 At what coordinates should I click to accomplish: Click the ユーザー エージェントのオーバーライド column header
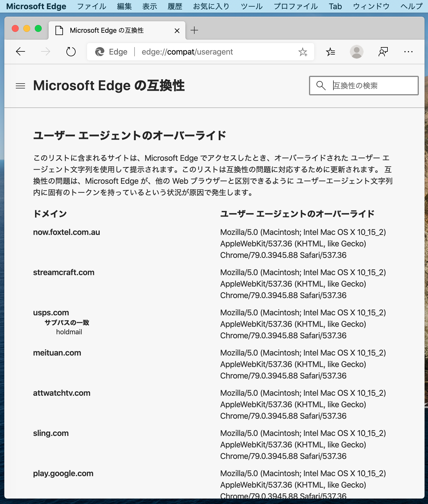pyautogui.click(x=298, y=214)
